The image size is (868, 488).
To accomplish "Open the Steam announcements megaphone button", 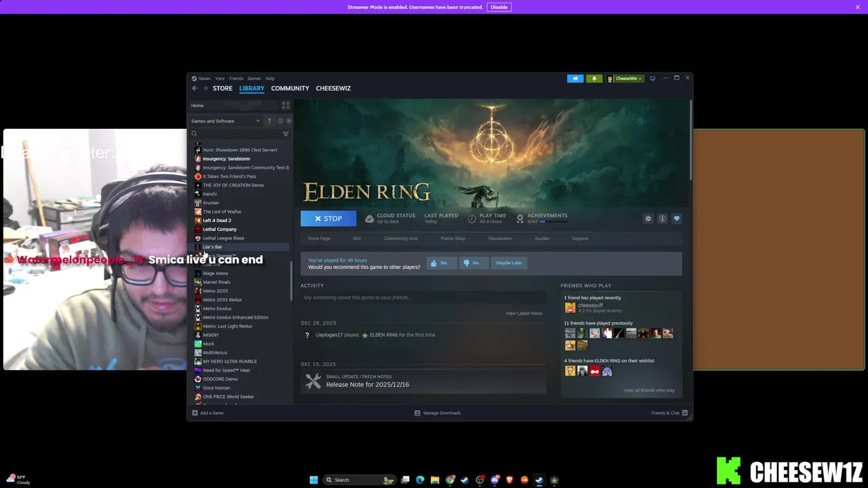I will tap(575, 79).
